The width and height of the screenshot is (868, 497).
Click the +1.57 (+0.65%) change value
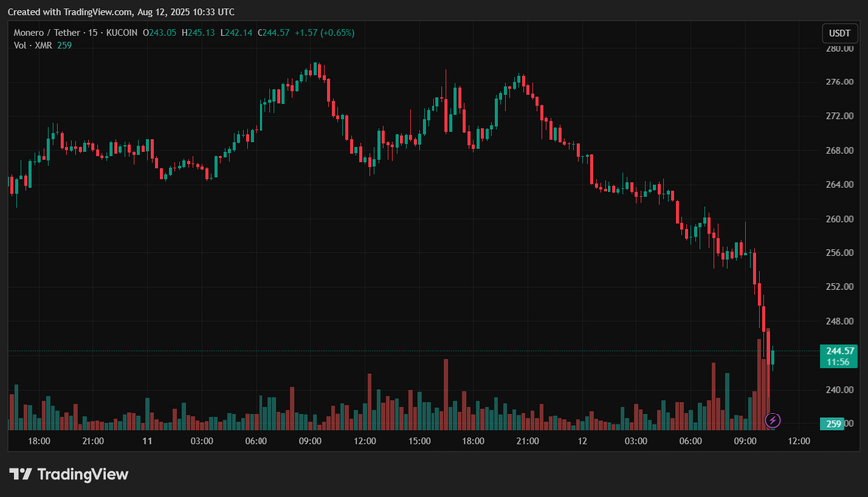[324, 32]
